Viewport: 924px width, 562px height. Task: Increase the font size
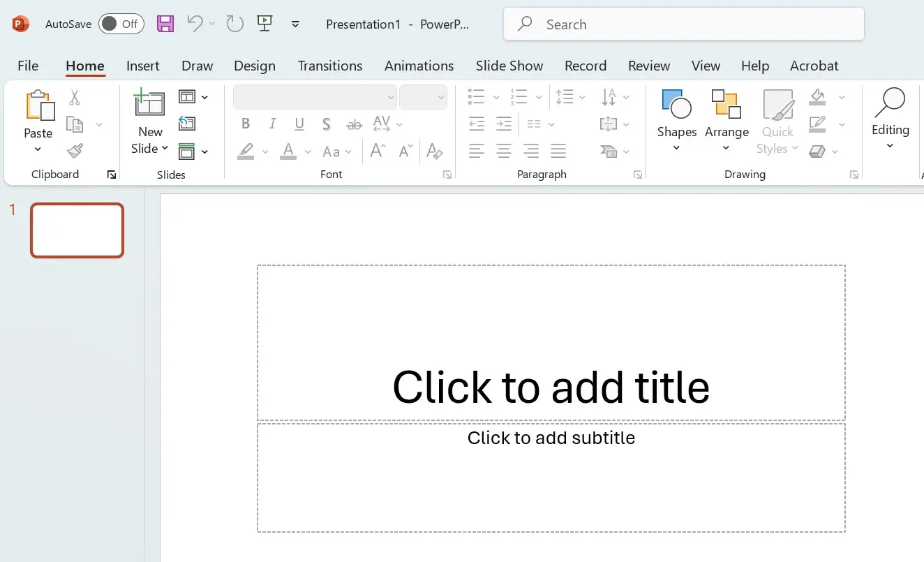click(x=377, y=150)
